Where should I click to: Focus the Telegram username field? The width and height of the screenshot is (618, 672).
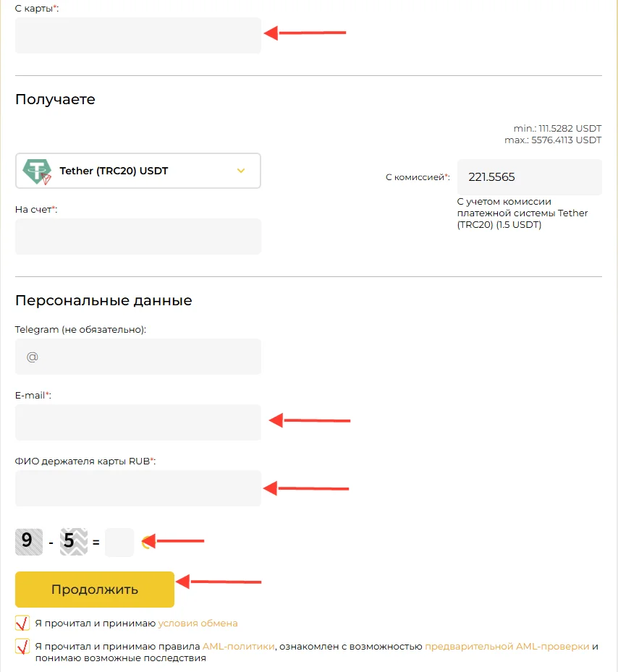[x=138, y=357]
